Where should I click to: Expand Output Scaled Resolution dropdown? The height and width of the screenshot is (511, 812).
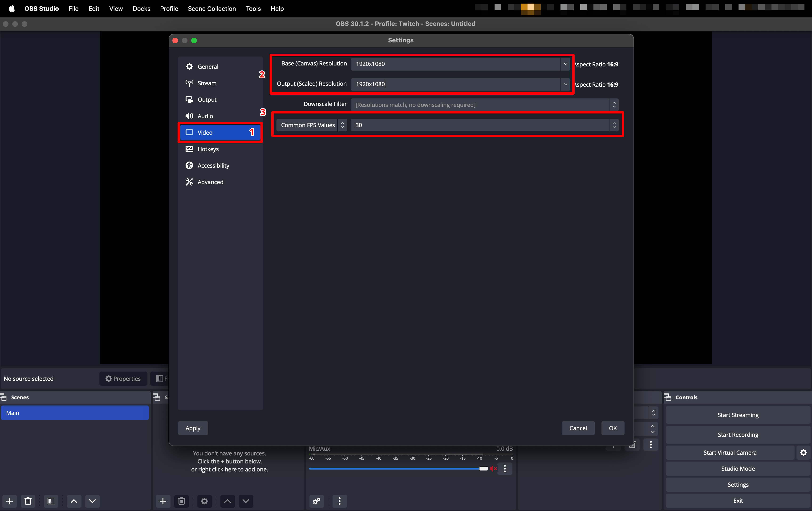pyautogui.click(x=565, y=84)
